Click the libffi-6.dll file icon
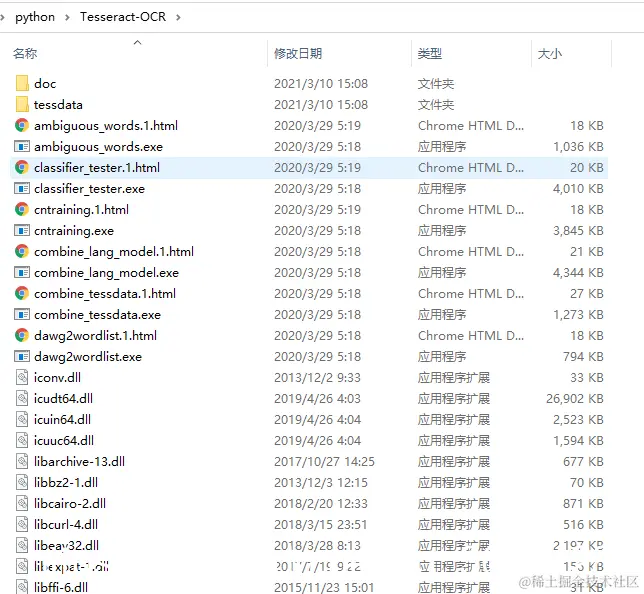 [22, 587]
